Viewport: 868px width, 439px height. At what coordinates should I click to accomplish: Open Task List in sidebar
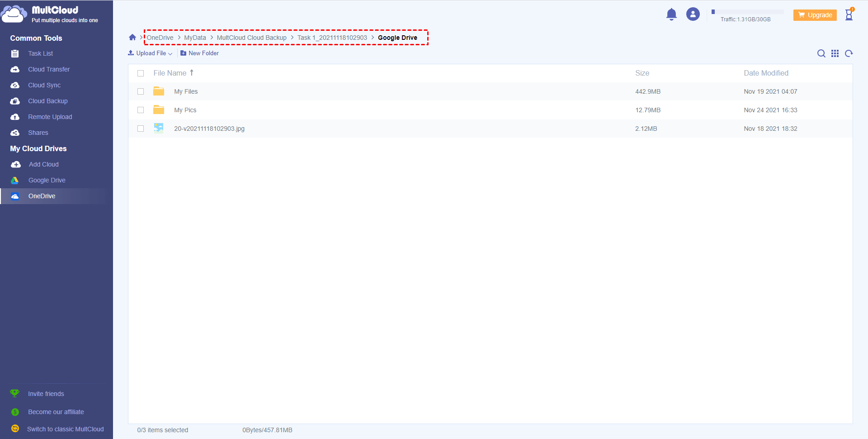tap(40, 53)
